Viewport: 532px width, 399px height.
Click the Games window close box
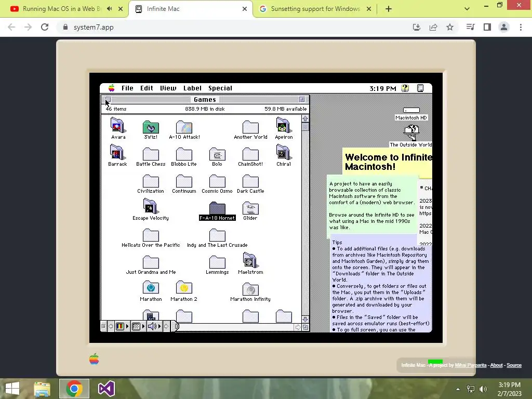click(x=108, y=99)
